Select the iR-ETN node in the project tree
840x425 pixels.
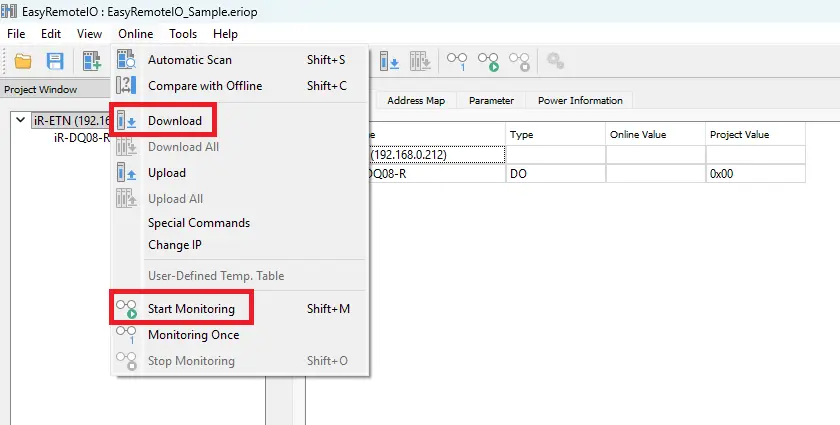click(71, 120)
